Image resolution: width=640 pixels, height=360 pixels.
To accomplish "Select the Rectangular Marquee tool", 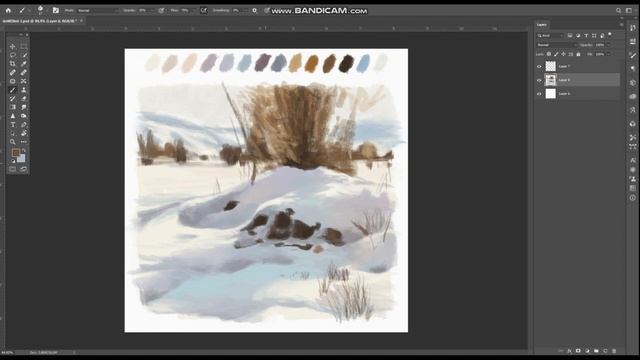I will tap(24, 47).
